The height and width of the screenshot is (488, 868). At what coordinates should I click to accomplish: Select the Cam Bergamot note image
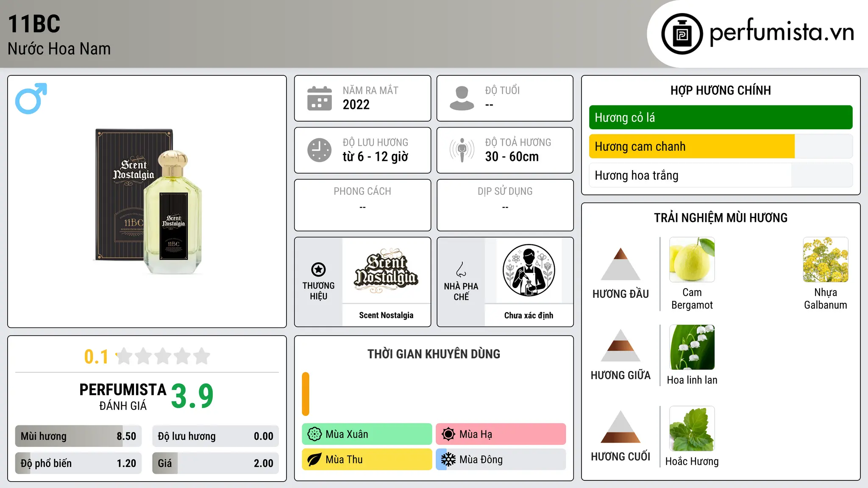click(692, 260)
